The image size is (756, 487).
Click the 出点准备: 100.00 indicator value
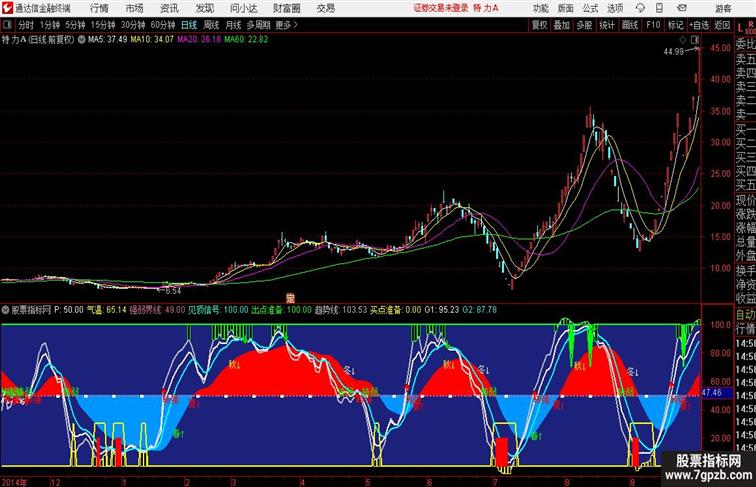[x=282, y=310]
